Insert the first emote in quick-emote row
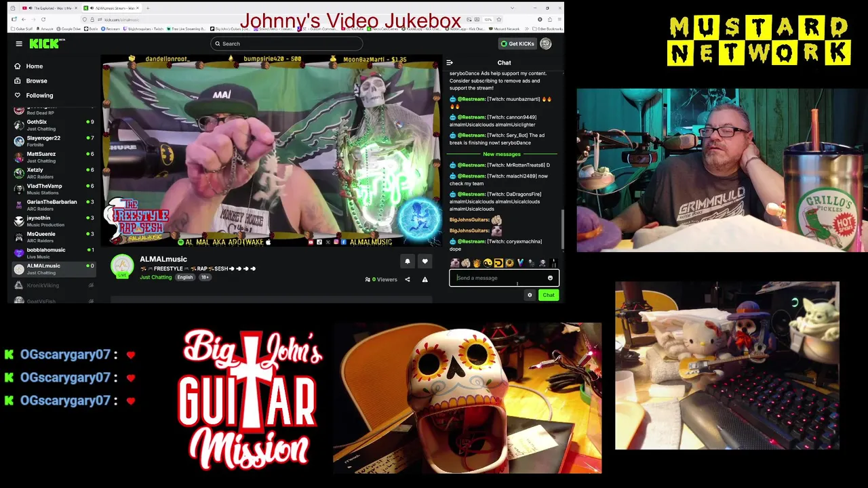The height and width of the screenshot is (488, 868). click(x=455, y=263)
